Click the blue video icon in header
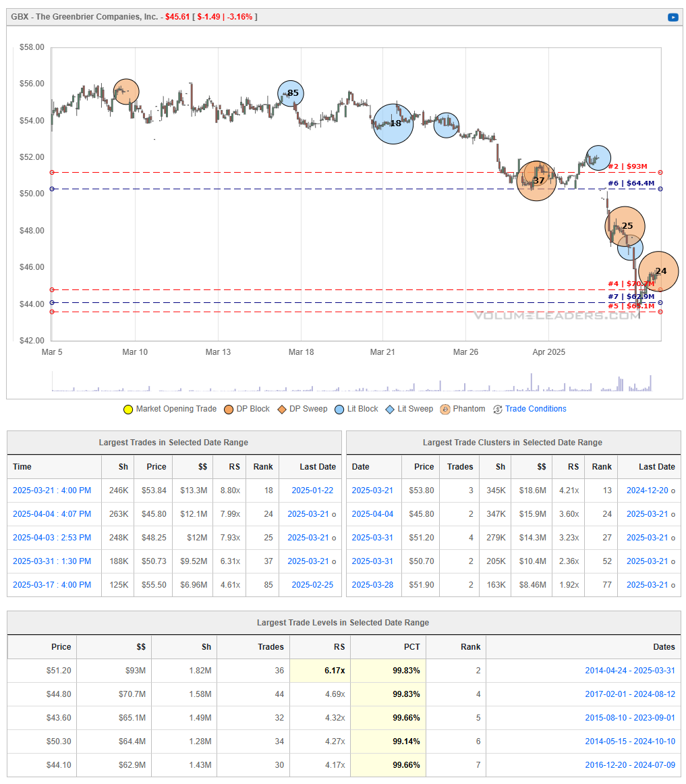 click(673, 17)
